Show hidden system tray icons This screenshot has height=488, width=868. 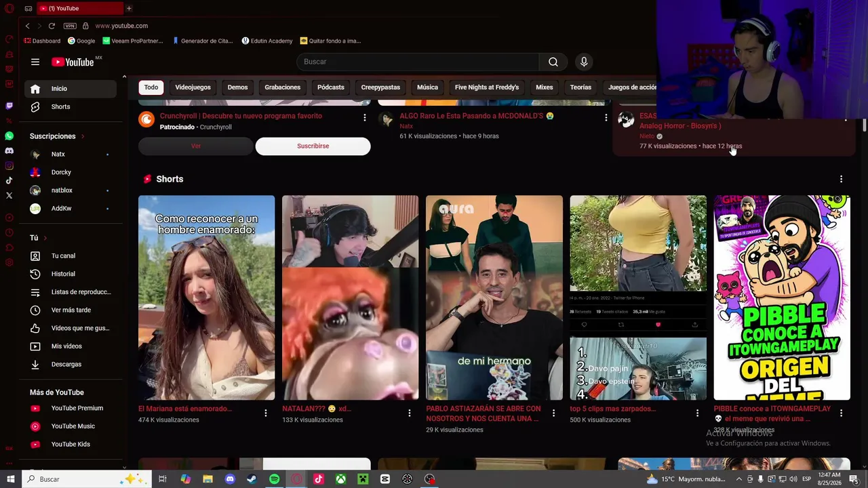point(738,479)
